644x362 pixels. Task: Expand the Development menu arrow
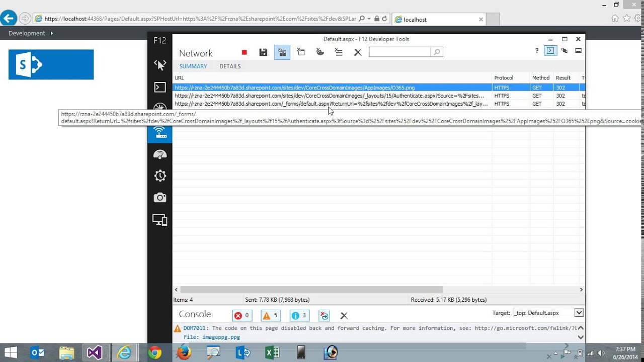[x=51, y=33]
